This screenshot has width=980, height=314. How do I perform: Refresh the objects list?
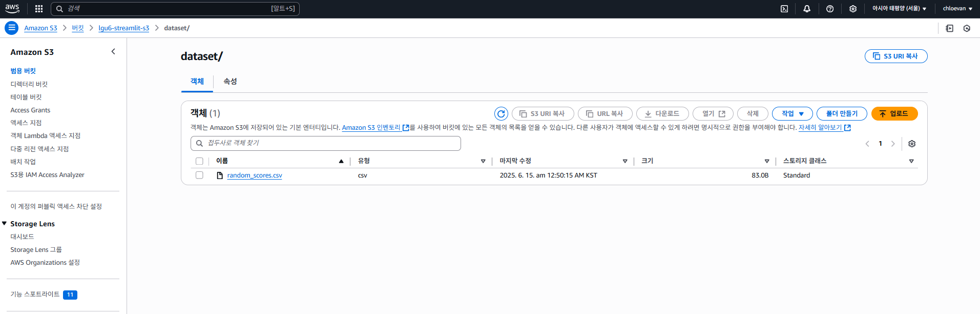click(x=501, y=114)
